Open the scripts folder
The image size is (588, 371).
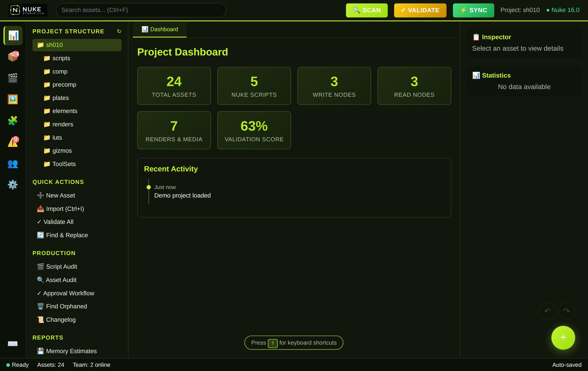(80, 58)
